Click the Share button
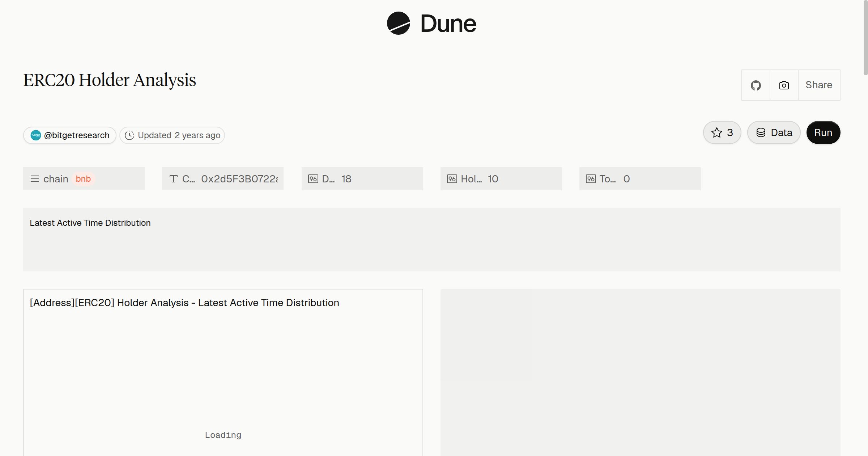The width and height of the screenshot is (868, 456). coord(819,85)
